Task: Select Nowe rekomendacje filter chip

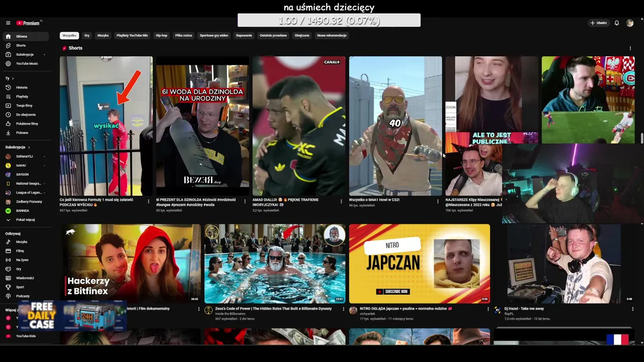Action: point(332,36)
